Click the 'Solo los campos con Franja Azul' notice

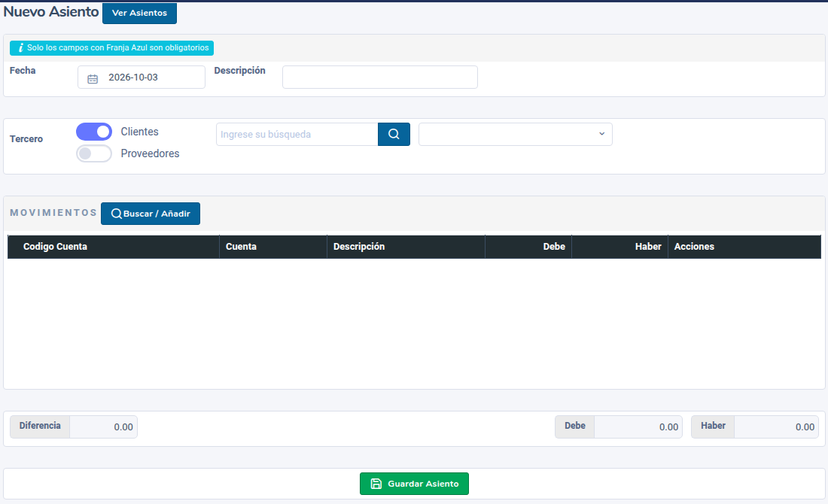coord(111,48)
